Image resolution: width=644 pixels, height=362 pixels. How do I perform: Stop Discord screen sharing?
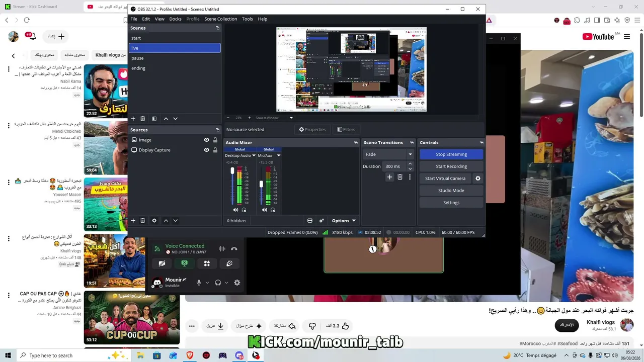[185, 263]
